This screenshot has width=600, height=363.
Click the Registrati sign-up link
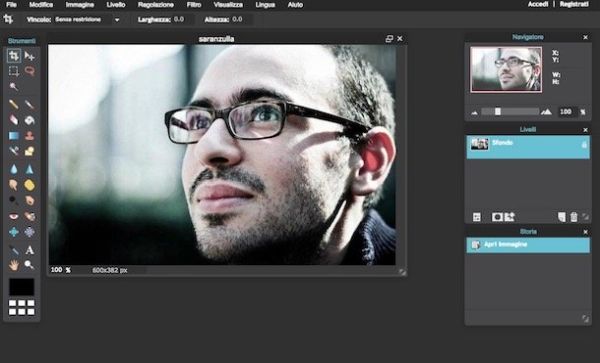(574, 4)
